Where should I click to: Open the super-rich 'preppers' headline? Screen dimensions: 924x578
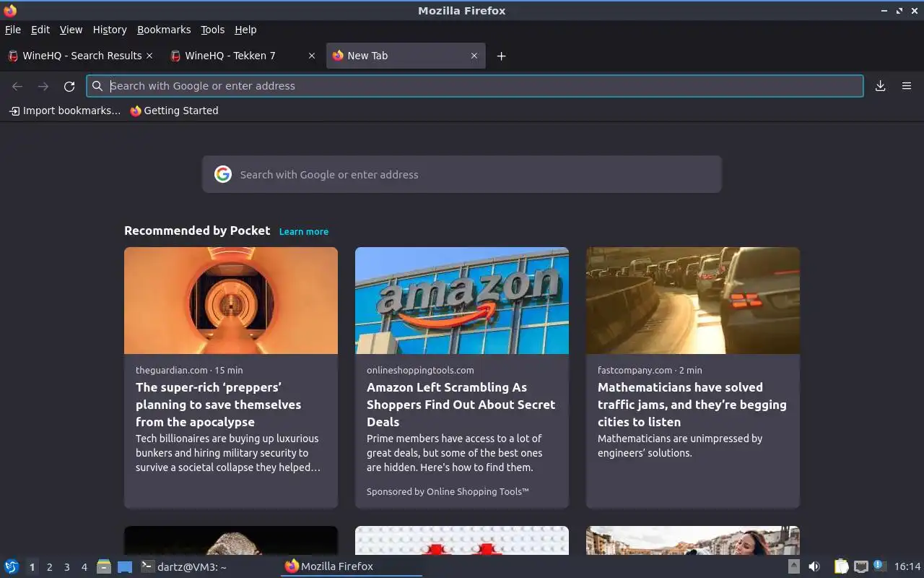(219, 405)
